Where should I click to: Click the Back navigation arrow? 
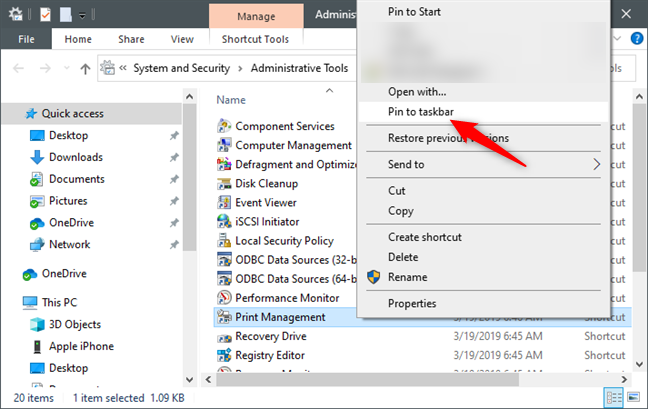click(19, 68)
